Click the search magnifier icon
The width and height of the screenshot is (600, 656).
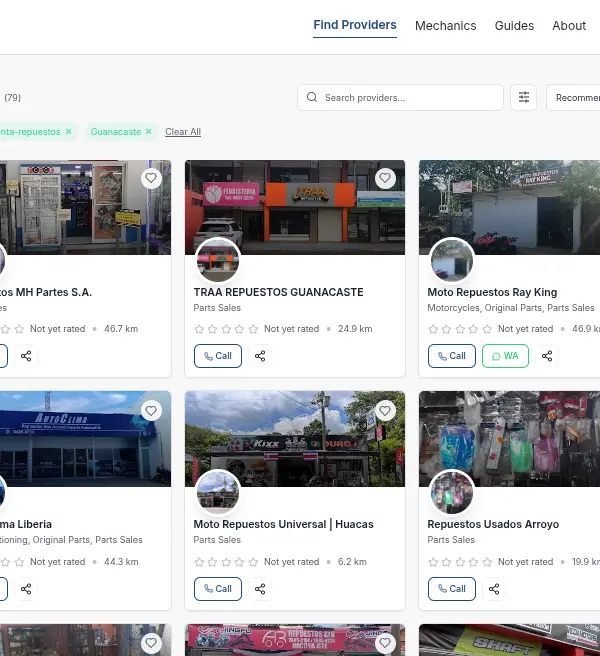tap(312, 97)
